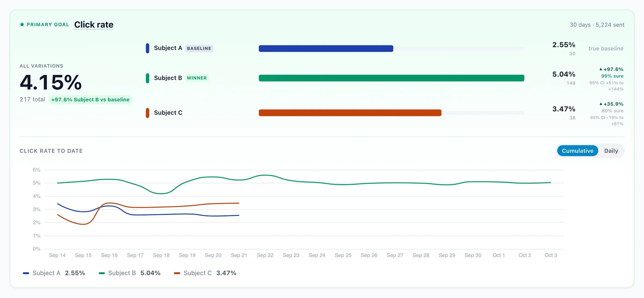Screen dimensions: 644x298
Task: Click the CLICK RATE TO DATE heading
Action: point(51,151)
